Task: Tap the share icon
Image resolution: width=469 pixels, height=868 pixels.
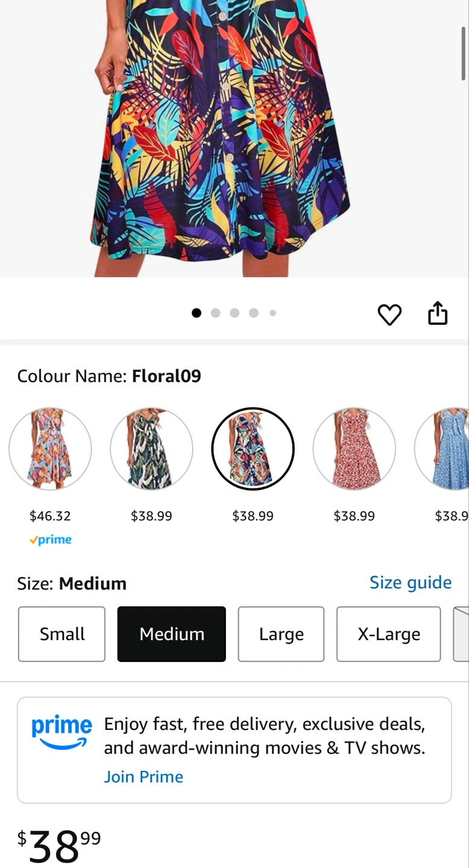Action: click(438, 313)
